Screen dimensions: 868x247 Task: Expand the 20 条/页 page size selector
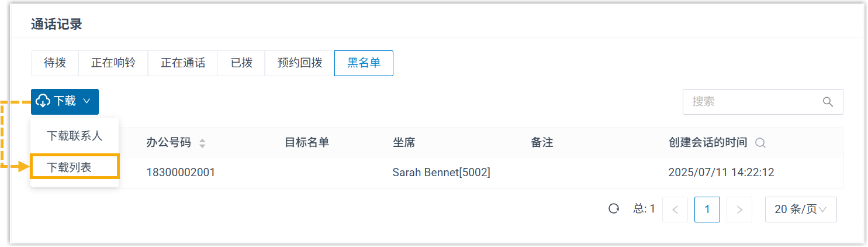pos(800,210)
